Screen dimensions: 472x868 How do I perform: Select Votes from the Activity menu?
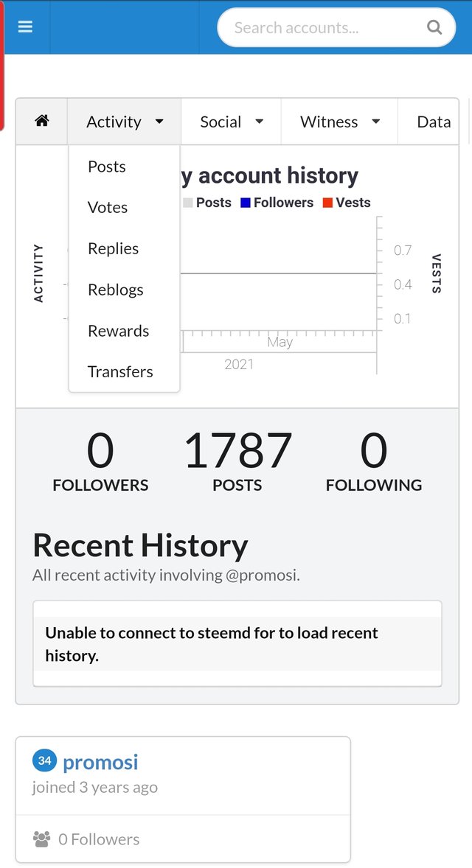pos(108,208)
